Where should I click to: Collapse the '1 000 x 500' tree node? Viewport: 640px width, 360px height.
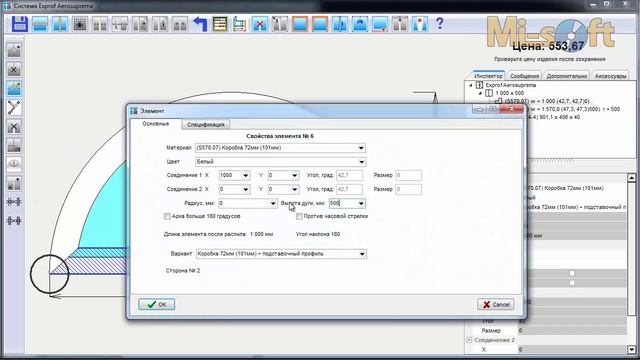click(x=480, y=93)
